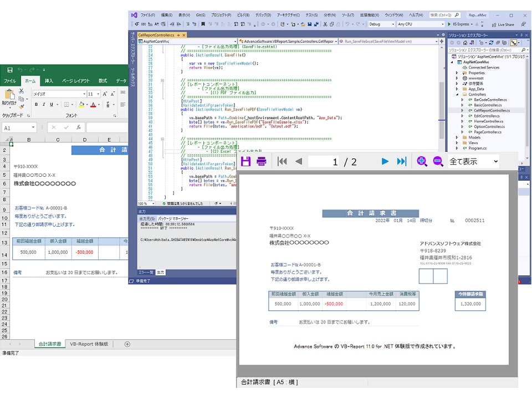This screenshot has width=532, height=399.
Task: Click the 貼り付け paste button in Excel
Action: tap(9, 98)
